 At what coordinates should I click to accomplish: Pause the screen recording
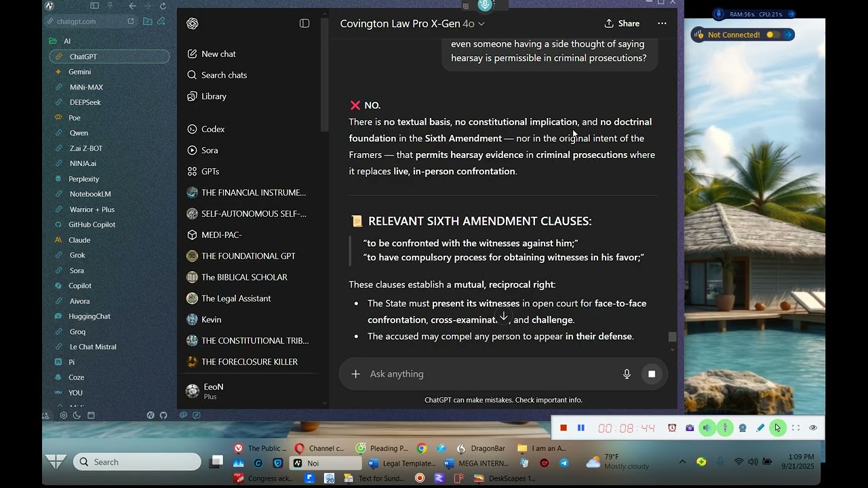(x=581, y=428)
